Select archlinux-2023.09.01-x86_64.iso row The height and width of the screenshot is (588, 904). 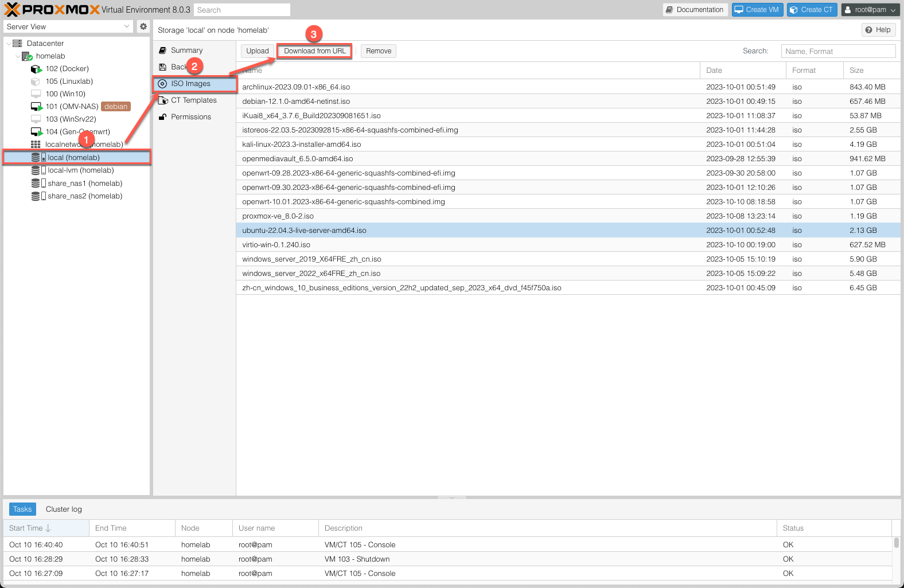[568, 87]
